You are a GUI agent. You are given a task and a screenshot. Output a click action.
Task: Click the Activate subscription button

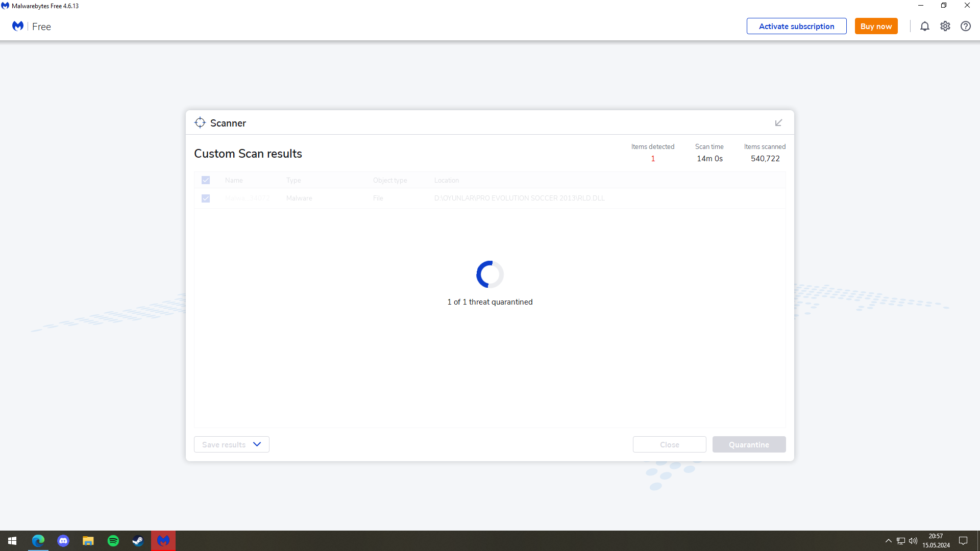click(796, 26)
